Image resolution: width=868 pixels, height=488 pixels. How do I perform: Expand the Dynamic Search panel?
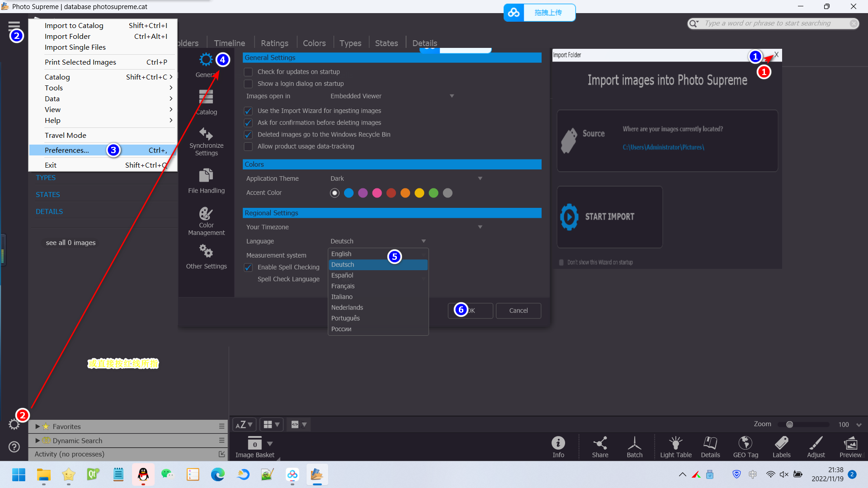[38, 441]
